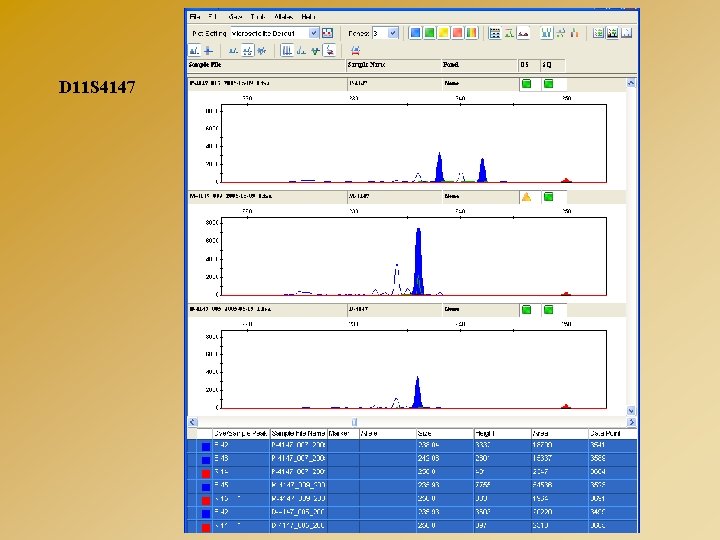Select the table row labeled B,45

pos(412,485)
